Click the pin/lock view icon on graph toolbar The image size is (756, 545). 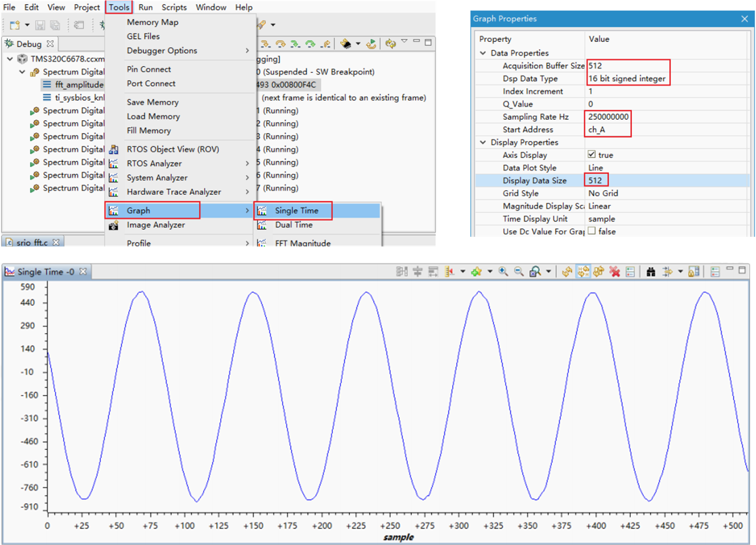[x=693, y=272]
